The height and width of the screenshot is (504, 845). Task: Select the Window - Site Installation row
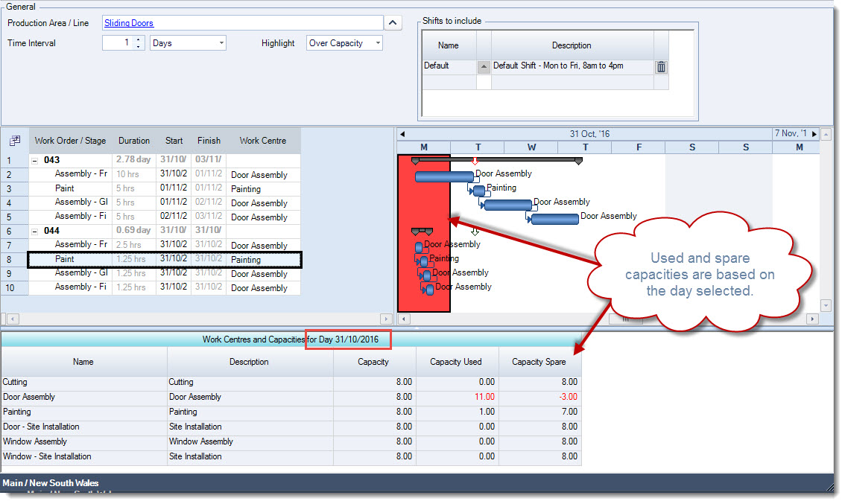point(291,456)
